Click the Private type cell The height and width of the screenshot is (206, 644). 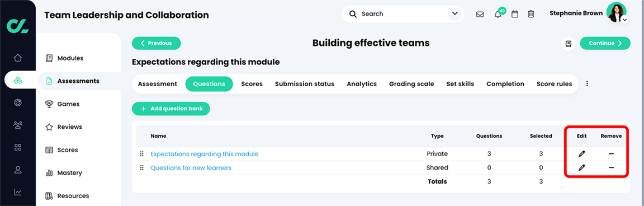click(437, 154)
